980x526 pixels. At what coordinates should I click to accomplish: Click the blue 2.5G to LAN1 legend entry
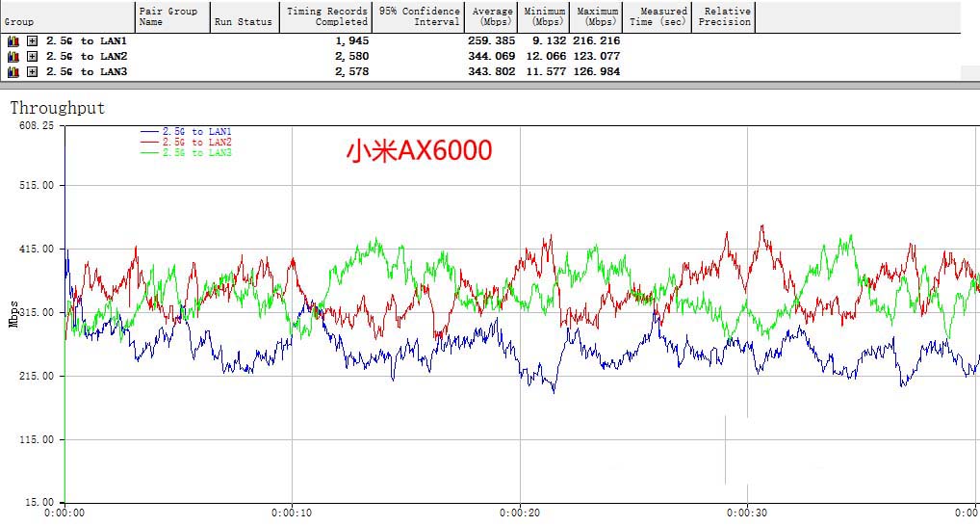click(186, 132)
